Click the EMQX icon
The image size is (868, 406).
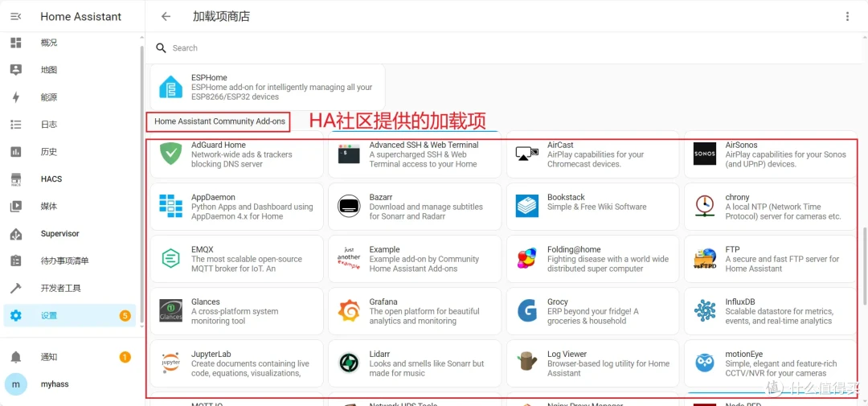click(171, 258)
